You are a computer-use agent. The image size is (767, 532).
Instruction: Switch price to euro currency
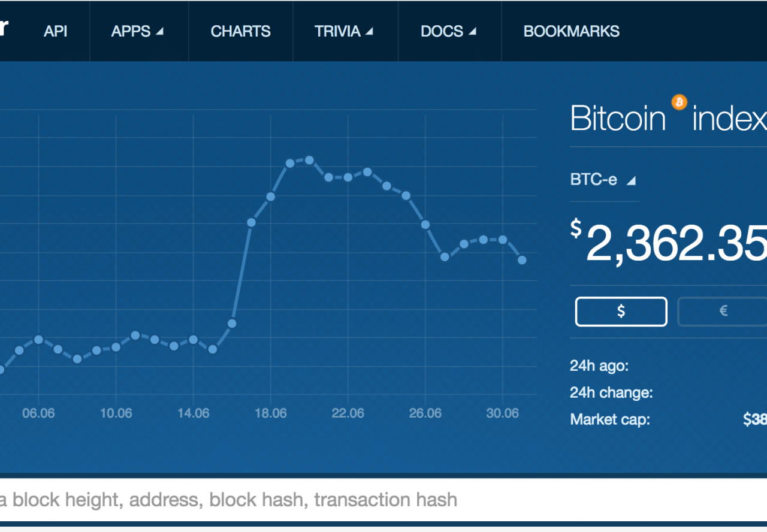(x=723, y=312)
